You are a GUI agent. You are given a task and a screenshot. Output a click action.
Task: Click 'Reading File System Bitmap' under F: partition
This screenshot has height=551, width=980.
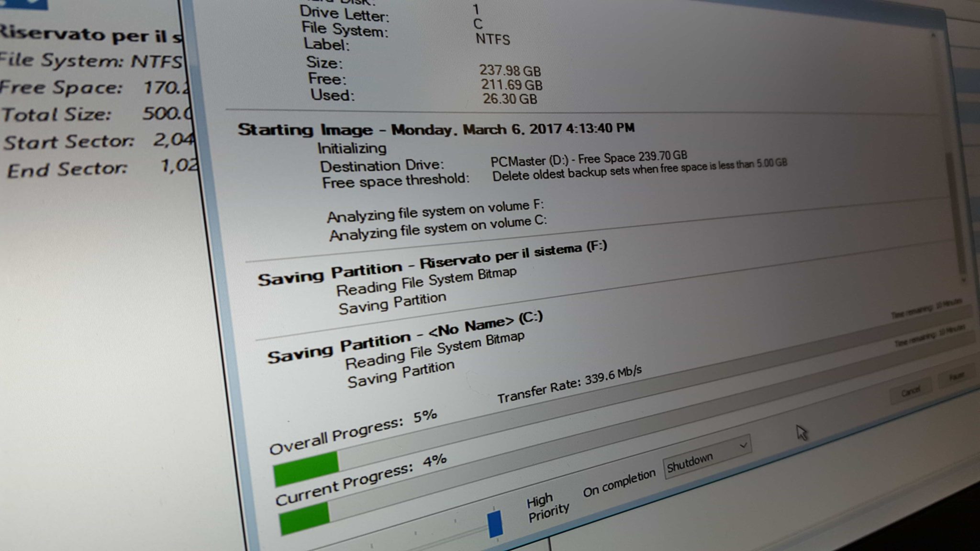(426, 281)
